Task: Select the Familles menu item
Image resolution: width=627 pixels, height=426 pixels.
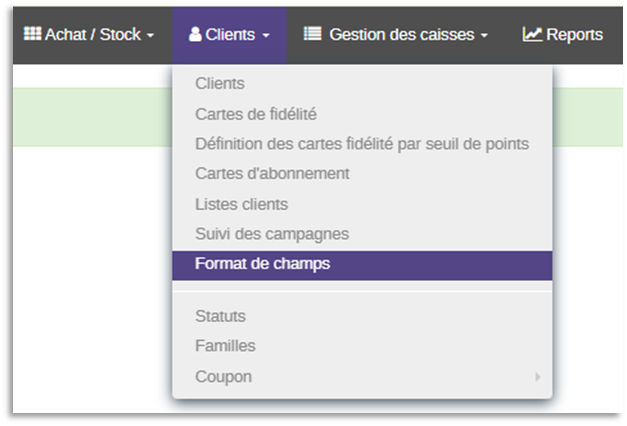Action: (x=225, y=346)
